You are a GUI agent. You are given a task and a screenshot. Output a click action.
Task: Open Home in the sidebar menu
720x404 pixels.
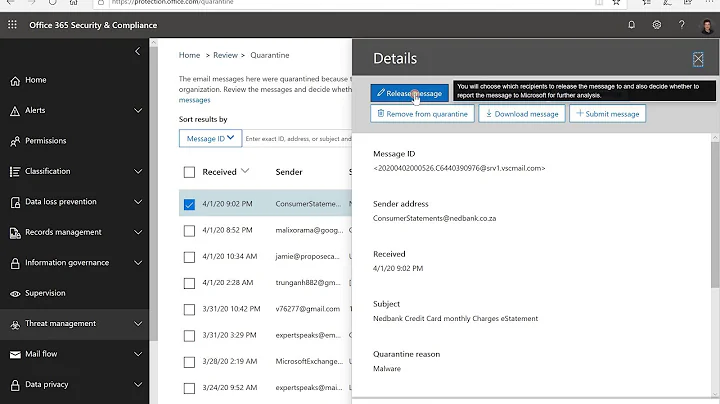click(x=36, y=80)
